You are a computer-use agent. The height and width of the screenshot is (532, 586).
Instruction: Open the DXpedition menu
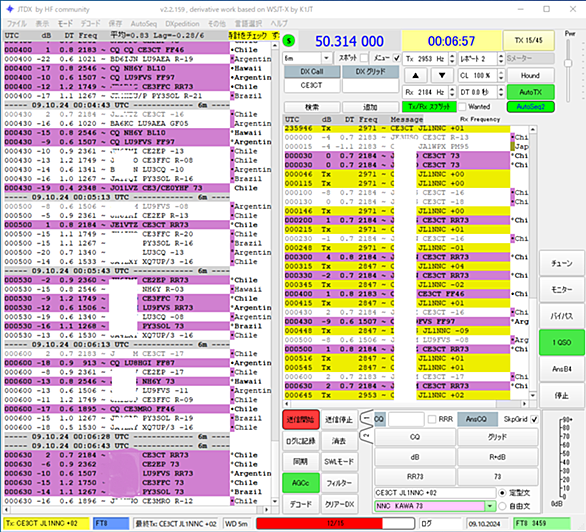(x=182, y=24)
